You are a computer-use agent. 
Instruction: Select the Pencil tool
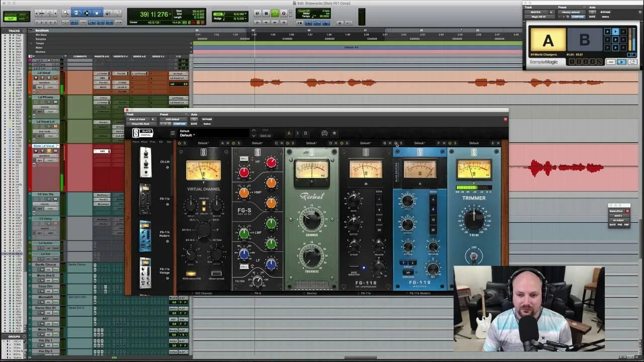[117, 13]
